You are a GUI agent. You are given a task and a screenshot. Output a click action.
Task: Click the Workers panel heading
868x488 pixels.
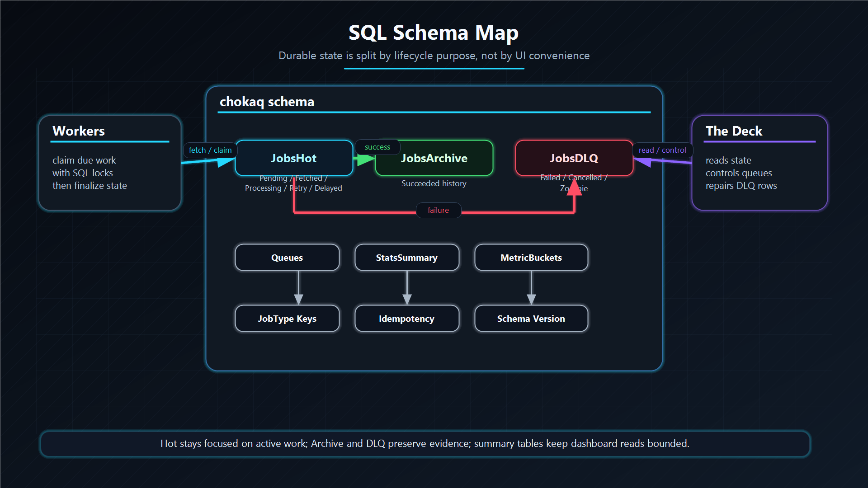click(79, 131)
